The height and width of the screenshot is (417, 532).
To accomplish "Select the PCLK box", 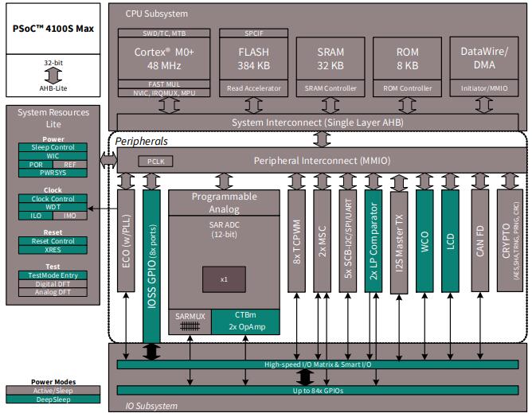I will point(155,162).
